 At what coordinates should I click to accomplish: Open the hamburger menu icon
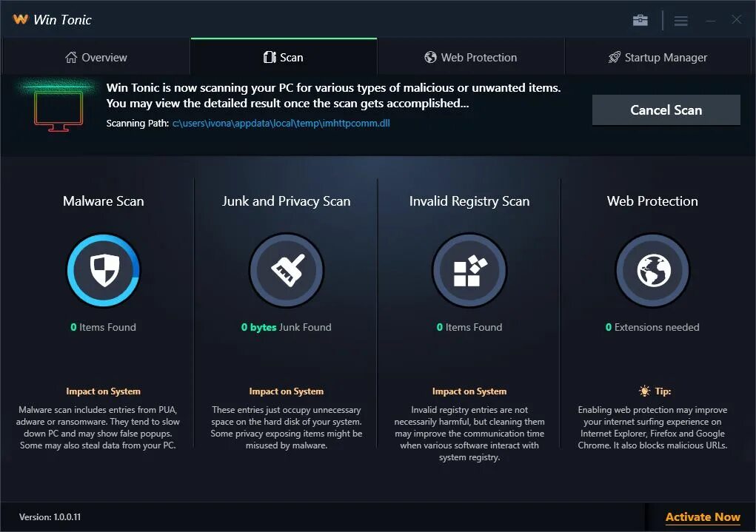(680, 21)
